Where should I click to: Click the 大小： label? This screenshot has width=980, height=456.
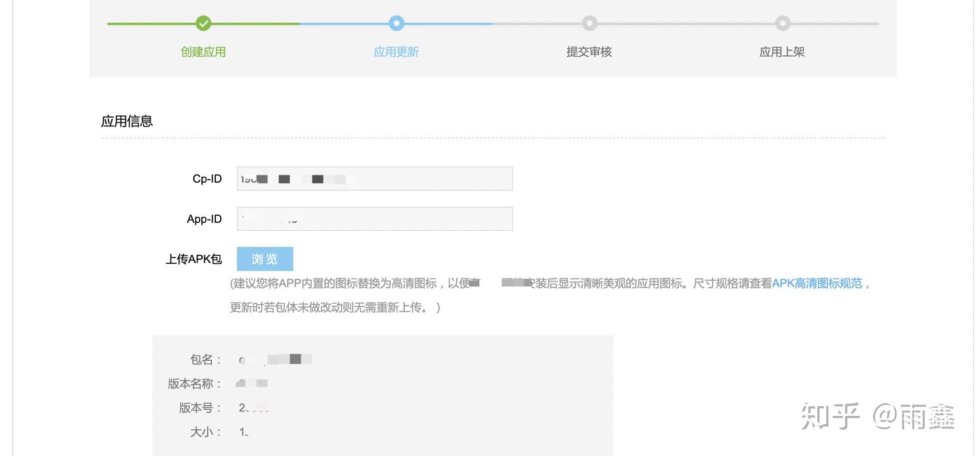tap(206, 432)
